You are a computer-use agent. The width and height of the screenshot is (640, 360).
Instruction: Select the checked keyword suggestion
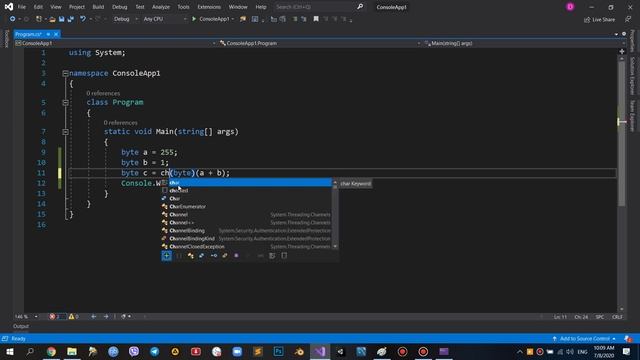pyautogui.click(x=247, y=191)
